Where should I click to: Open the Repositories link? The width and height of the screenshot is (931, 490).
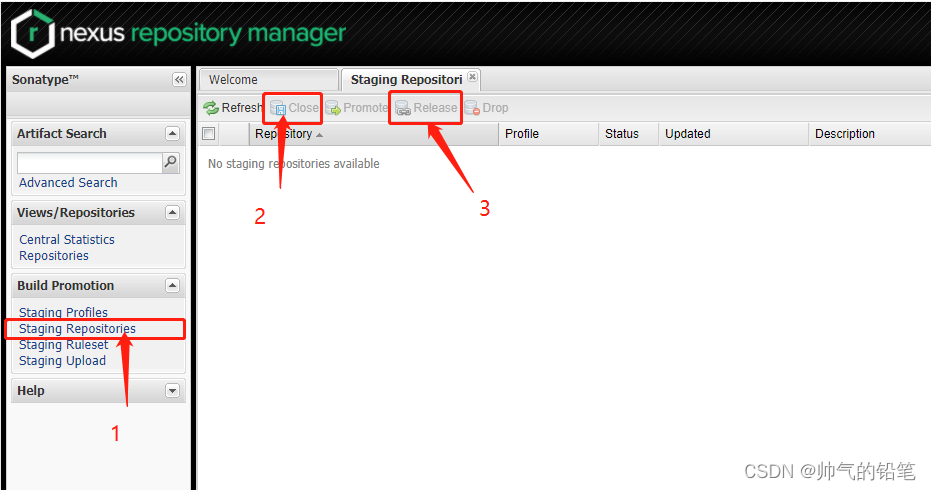click(x=54, y=256)
